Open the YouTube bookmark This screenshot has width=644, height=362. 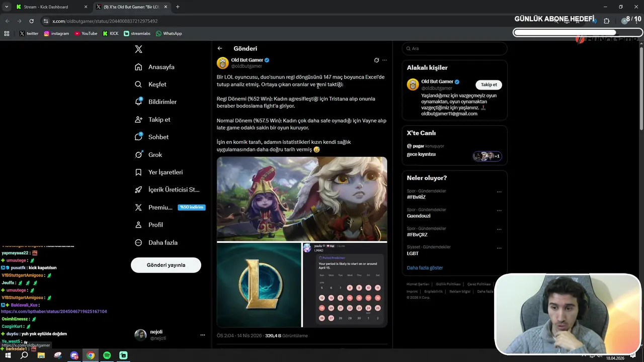click(86, 34)
